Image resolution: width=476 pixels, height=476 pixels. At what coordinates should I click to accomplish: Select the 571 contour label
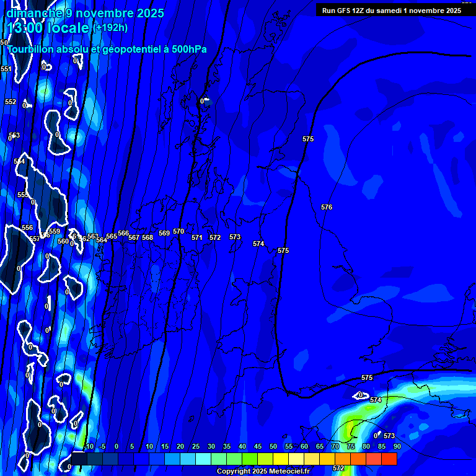point(196,237)
